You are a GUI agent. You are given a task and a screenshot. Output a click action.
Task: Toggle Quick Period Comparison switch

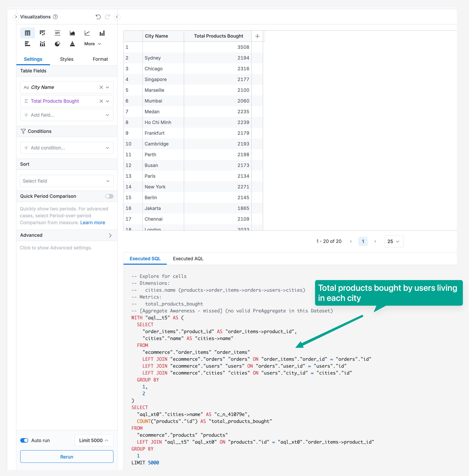(x=109, y=196)
